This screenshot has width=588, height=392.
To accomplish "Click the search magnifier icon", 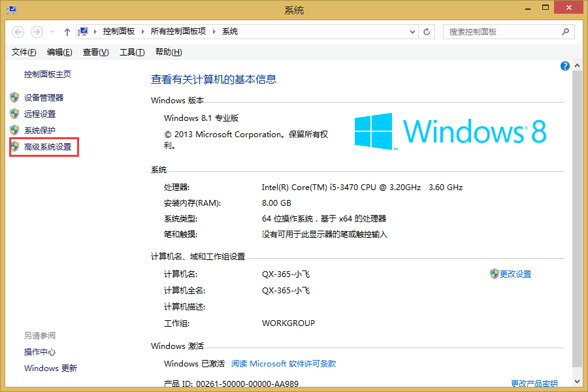I will (566, 32).
